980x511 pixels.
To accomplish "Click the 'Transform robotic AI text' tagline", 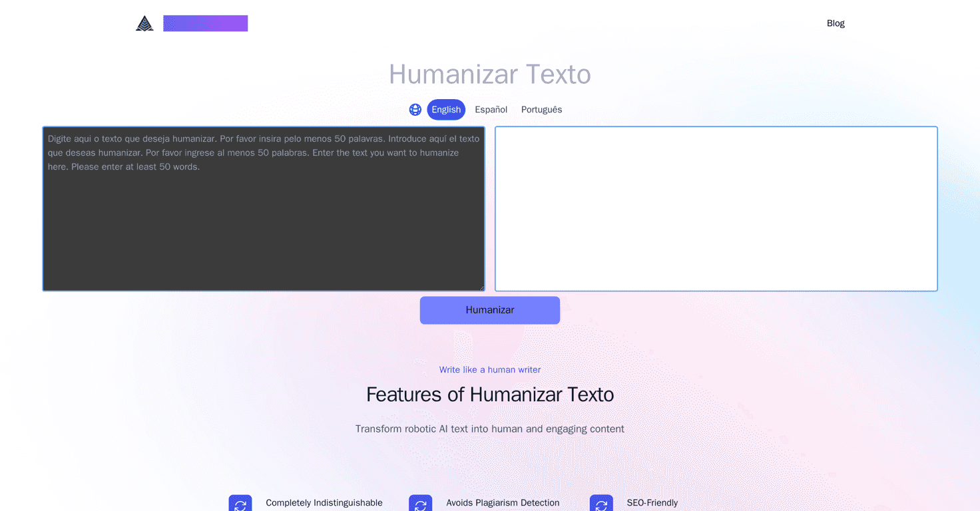I will click(489, 428).
